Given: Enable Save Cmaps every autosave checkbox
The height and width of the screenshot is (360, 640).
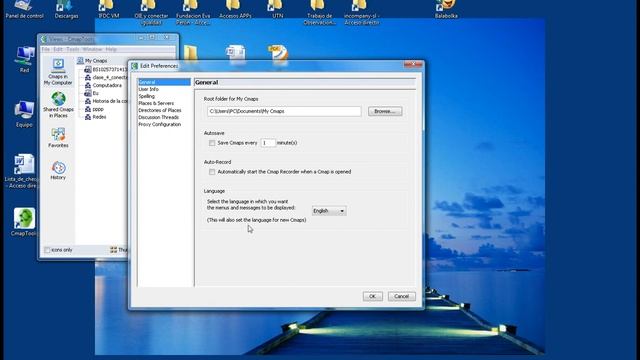Looking at the screenshot, I should point(212,143).
